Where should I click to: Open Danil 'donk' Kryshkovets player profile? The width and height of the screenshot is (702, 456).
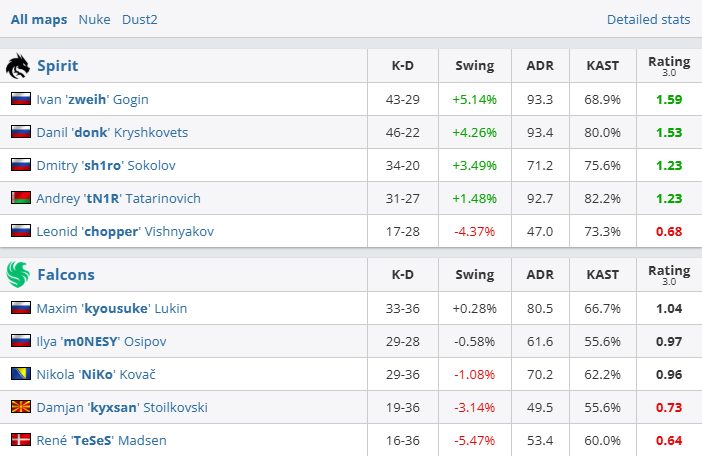pos(112,133)
